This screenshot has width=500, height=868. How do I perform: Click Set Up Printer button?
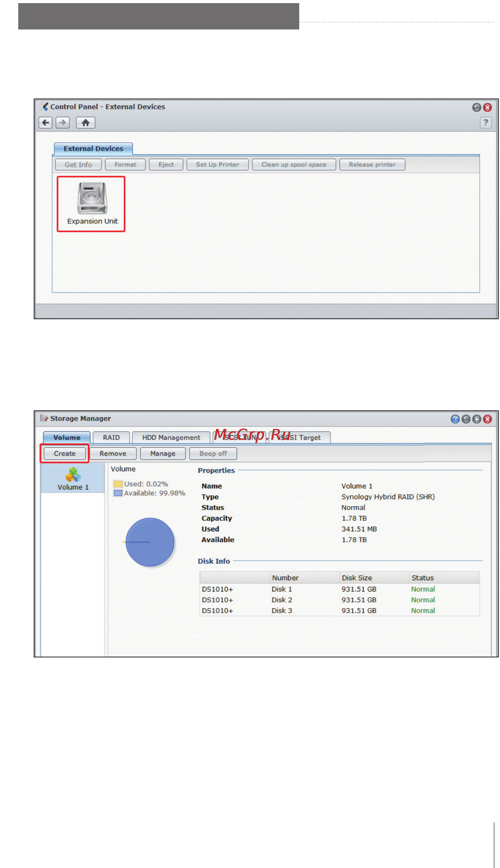coord(217,164)
